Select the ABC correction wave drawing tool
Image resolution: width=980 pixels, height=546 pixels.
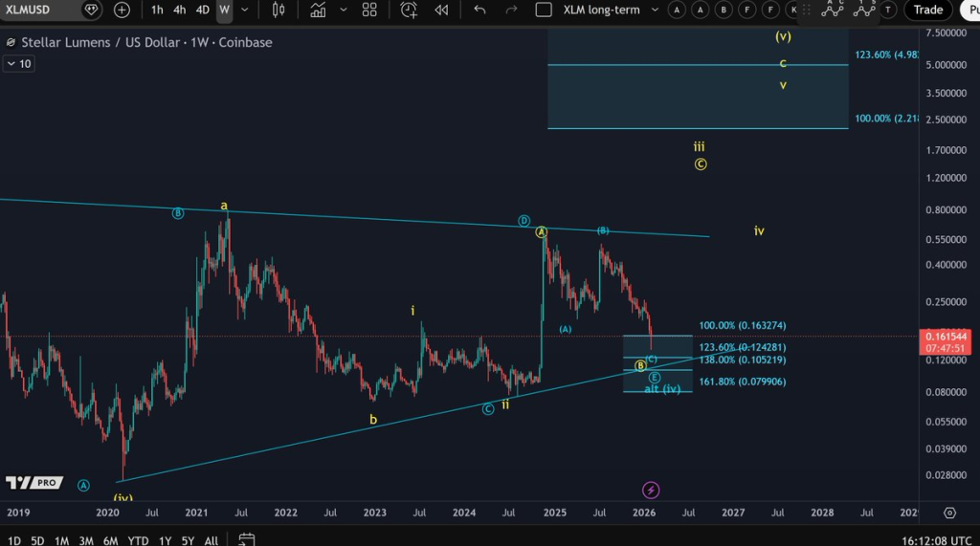[833, 9]
